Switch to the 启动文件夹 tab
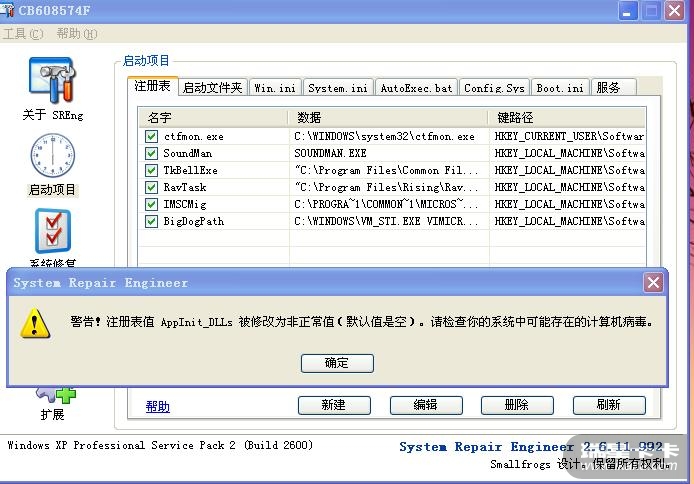The image size is (694, 484). (x=213, y=88)
